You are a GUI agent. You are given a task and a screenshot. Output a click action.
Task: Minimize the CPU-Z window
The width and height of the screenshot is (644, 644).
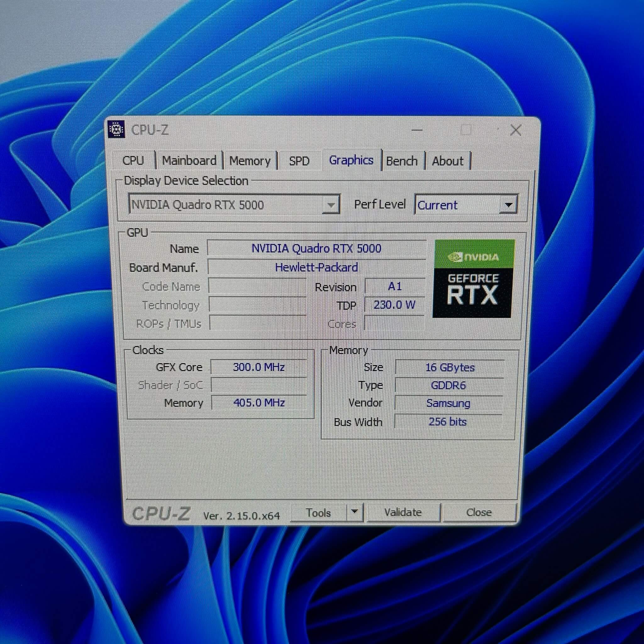[x=417, y=130]
